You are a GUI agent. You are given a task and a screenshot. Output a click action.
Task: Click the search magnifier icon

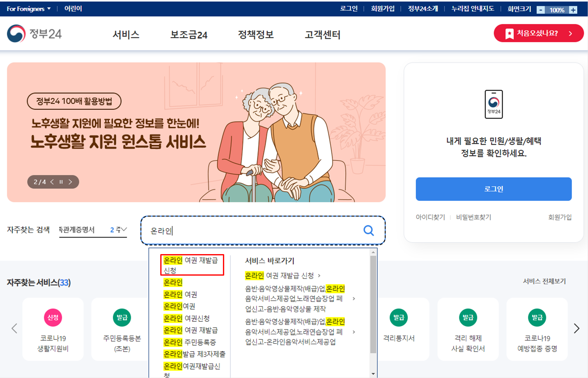368,230
